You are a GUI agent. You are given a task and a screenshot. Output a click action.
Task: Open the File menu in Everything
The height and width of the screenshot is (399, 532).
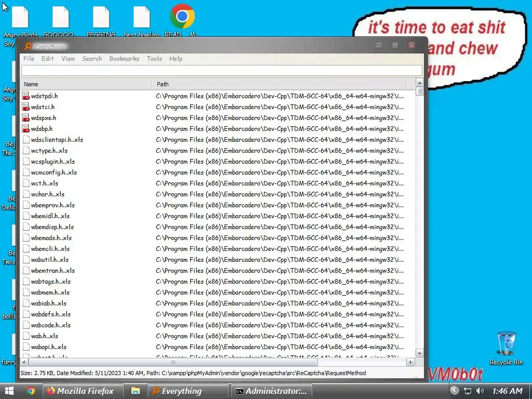pos(29,59)
